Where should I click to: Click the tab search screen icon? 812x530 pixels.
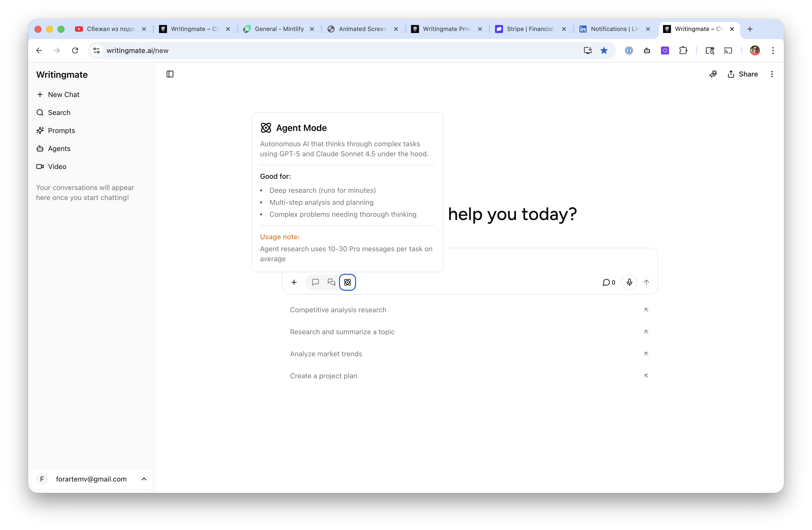pyautogui.click(x=710, y=50)
